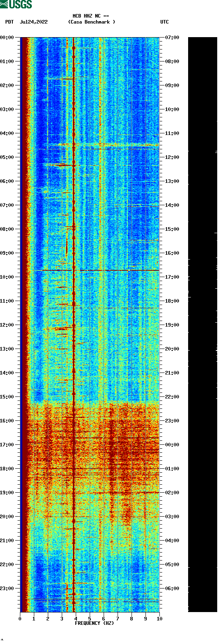Select 00:00 on the UTC time axis
The image size is (220, 644).
click(172, 445)
